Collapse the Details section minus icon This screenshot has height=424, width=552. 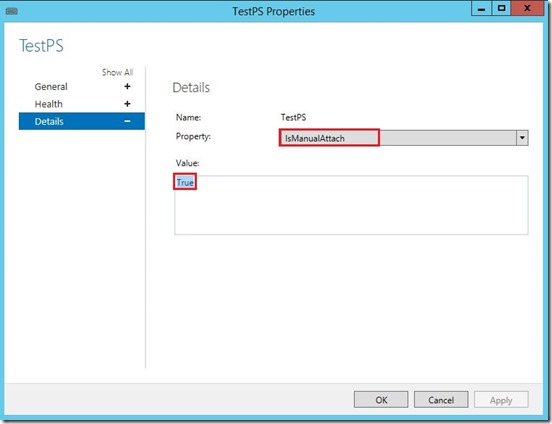pyautogui.click(x=127, y=121)
